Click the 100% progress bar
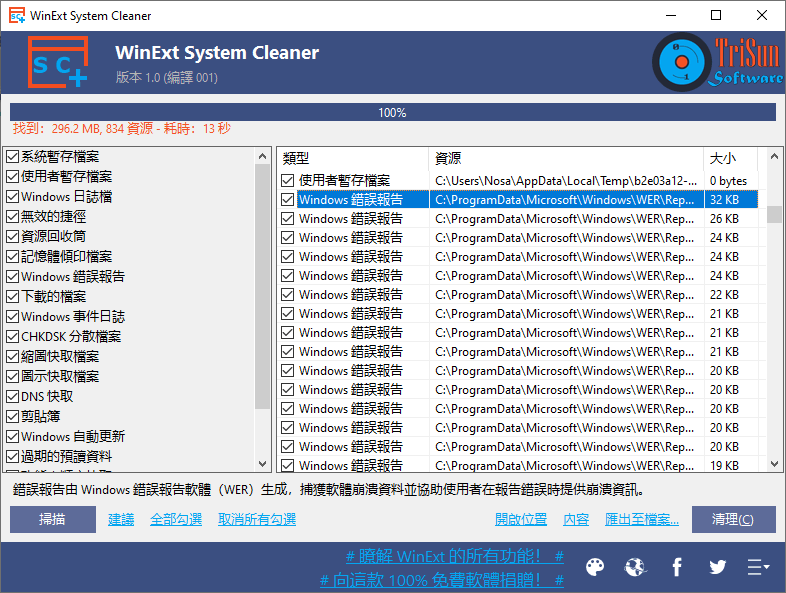This screenshot has width=786, height=593. pos(392,112)
